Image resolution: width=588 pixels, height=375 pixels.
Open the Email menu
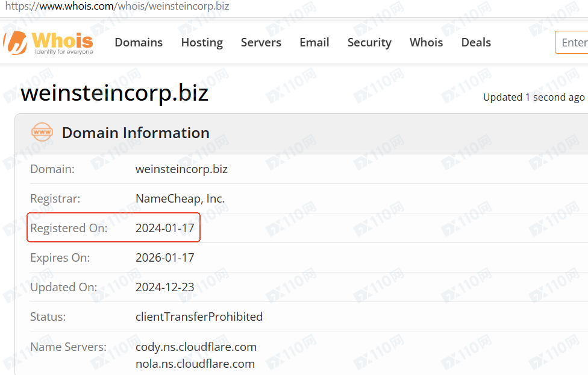314,42
